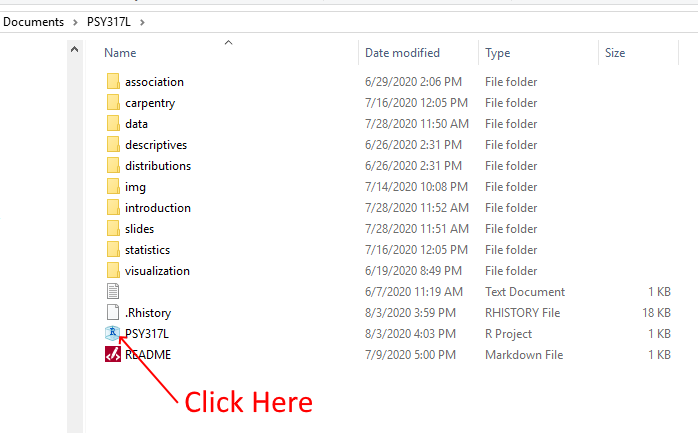Select the unnamed text document icon
Viewport: 698px width, 433px height.
tap(113, 291)
